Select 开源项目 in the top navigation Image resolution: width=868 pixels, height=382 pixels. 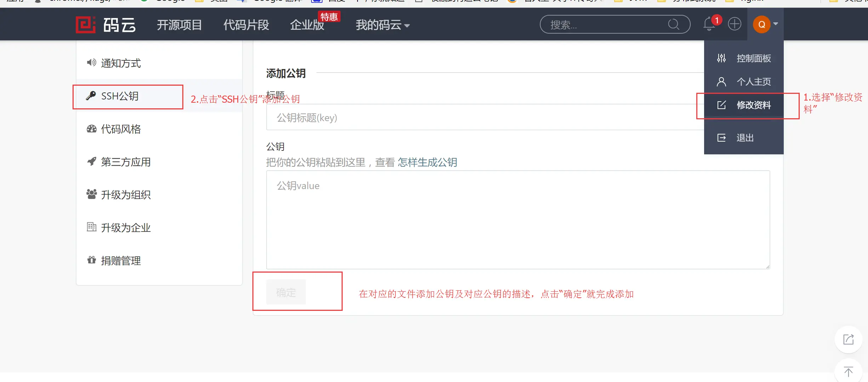(x=179, y=25)
